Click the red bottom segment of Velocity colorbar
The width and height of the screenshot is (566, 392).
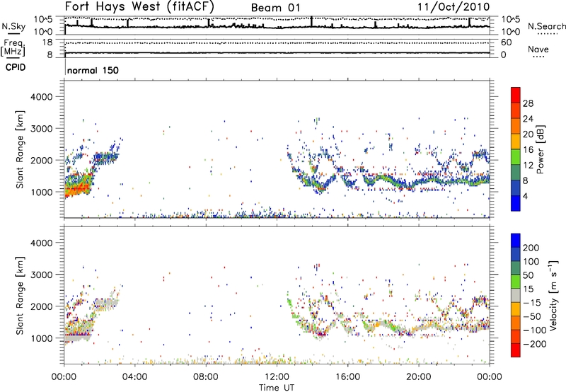click(x=516, y=350)
